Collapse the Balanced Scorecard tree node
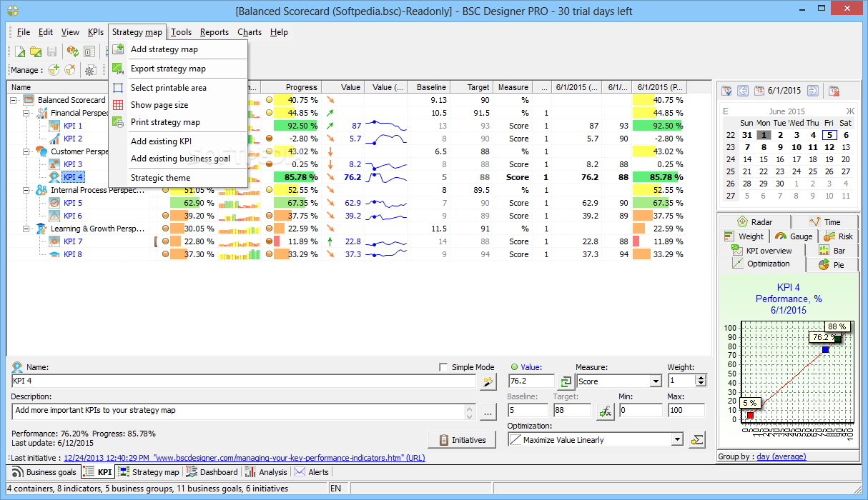Image resolution: width=868 pixels, height=500 pixels. tap(14, 100)
